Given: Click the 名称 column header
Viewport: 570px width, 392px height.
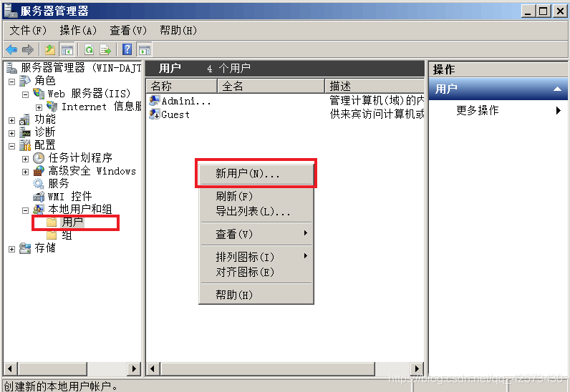Looking at the screenshot, I should tap(181, 86).
